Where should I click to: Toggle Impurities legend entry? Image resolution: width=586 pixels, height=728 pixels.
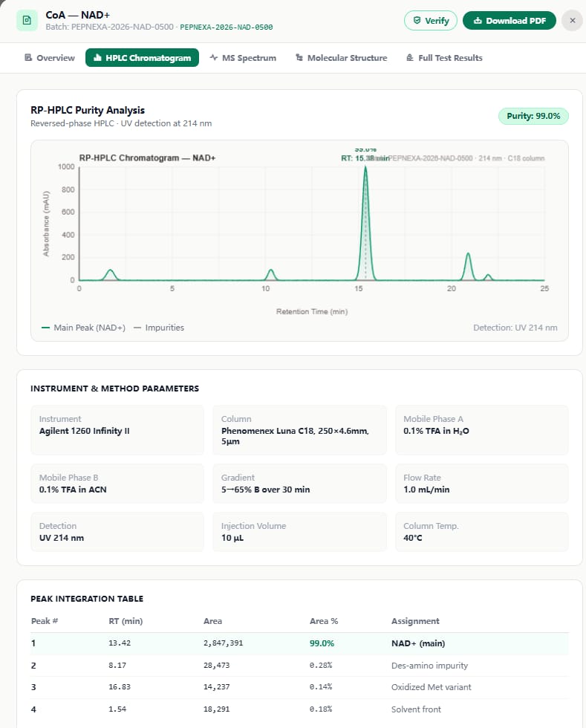point(159,328)
